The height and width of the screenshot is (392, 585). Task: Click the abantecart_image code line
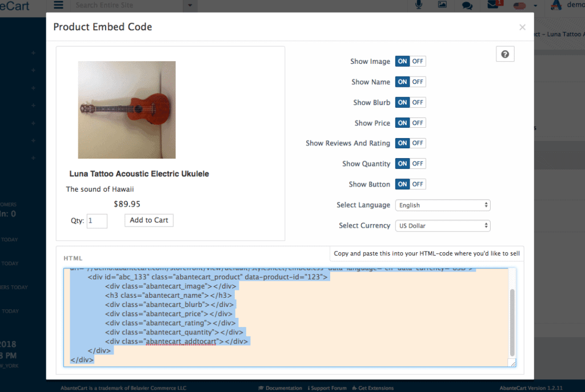click(x=171, y=286)
